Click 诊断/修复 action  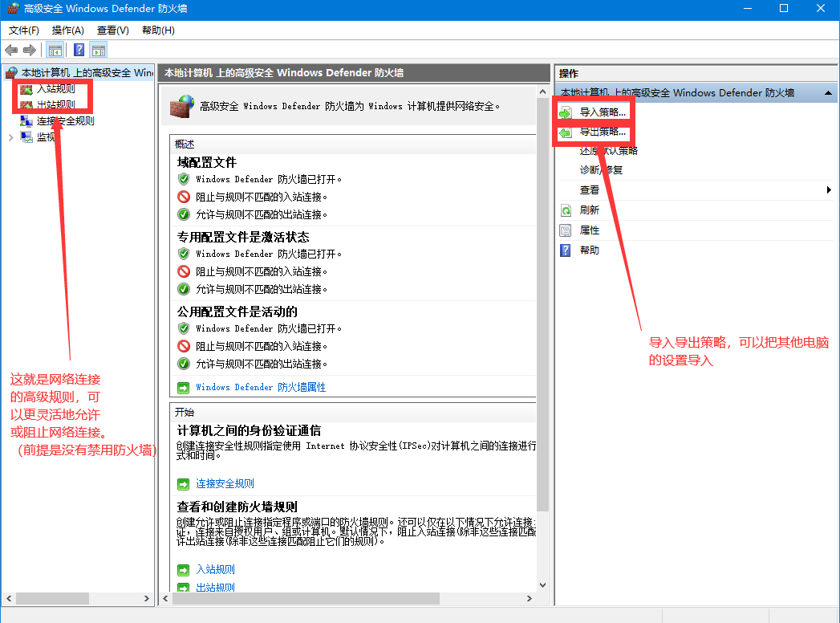pyautogui.click(x=601, y=170)
